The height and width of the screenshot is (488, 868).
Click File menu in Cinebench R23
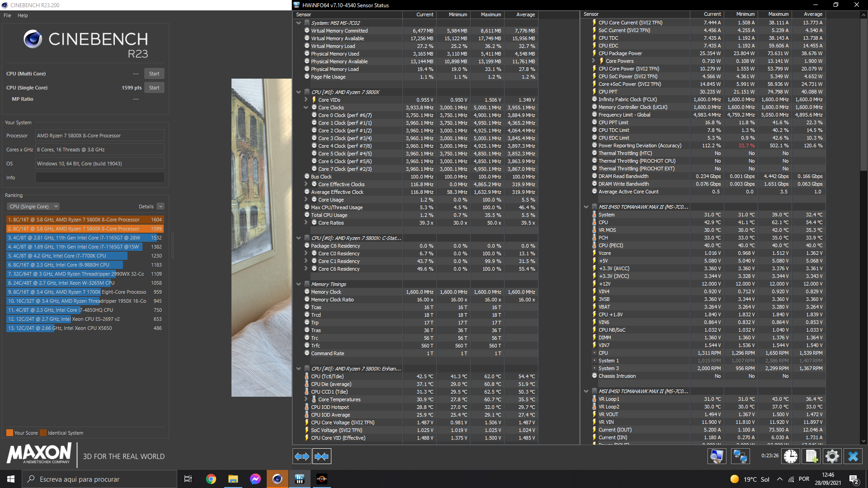point(7,15)
